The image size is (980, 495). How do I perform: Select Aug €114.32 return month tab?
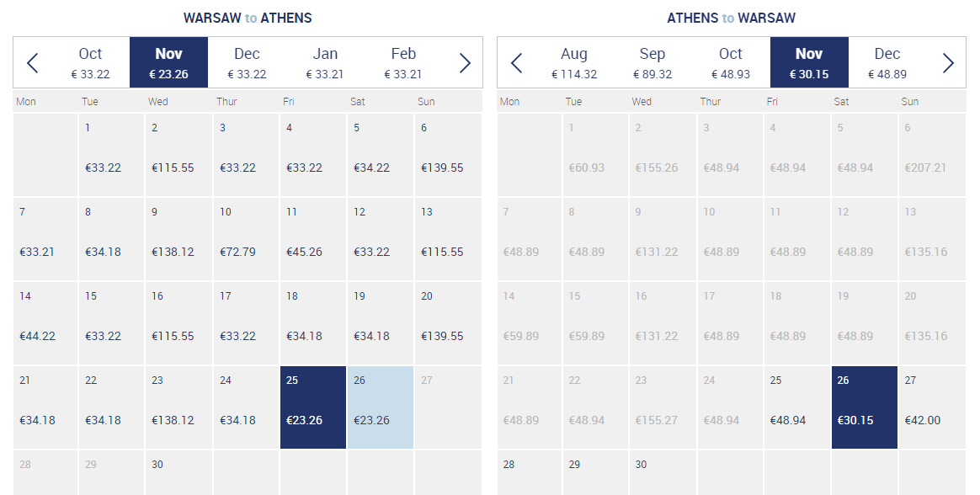pos(574,62)
